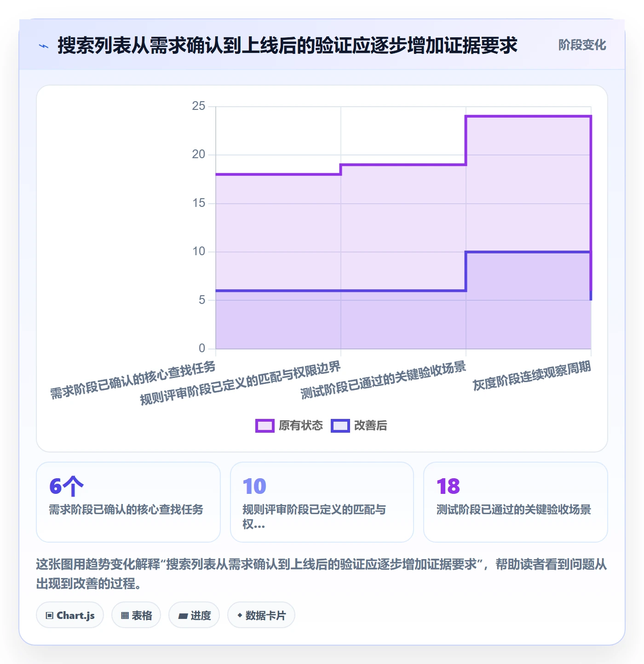This screenshot has width=644, height=664.
Task: Select the 进度 tag chip
Action: coord(194,615)
